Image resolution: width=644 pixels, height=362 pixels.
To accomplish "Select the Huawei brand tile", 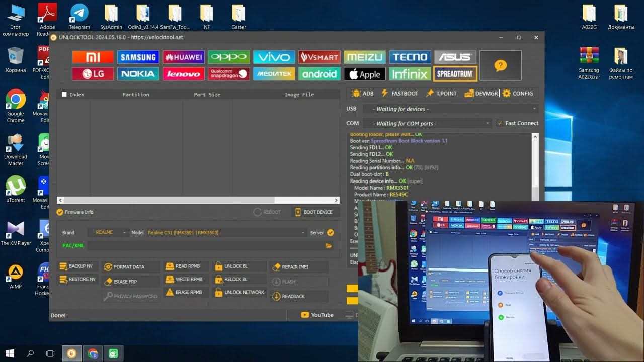I will [x=183, y=57].
